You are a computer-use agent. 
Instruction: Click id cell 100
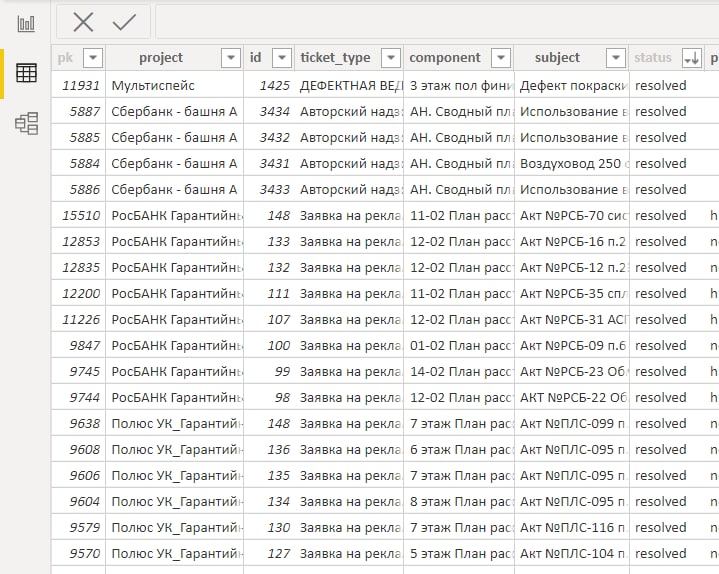tap(269, 346)
